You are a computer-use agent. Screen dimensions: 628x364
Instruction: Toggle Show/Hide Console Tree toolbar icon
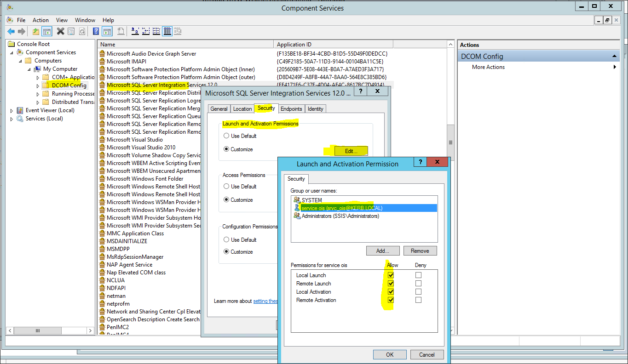pos(46,31)
